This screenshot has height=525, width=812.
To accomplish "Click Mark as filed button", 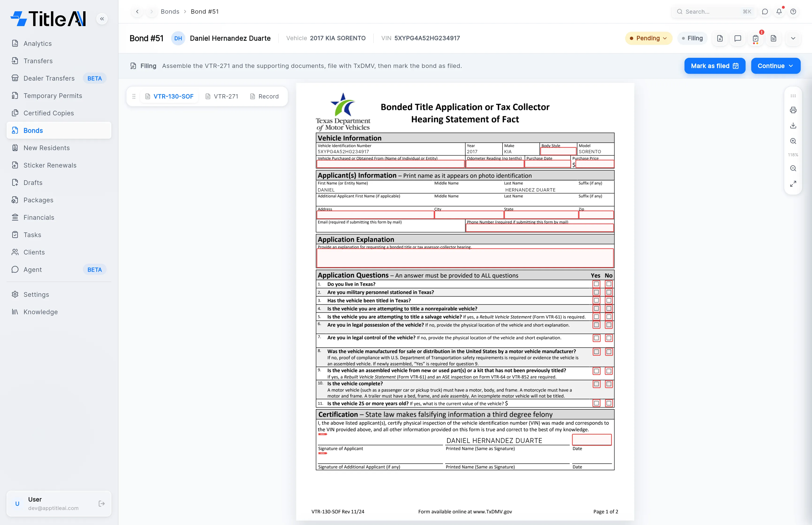I will tap(714, 66).
